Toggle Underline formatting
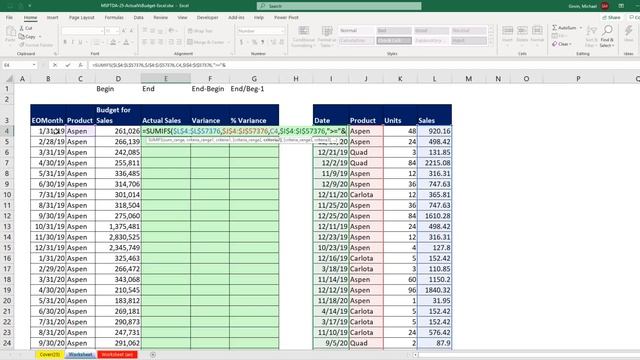 click(80, 42)
